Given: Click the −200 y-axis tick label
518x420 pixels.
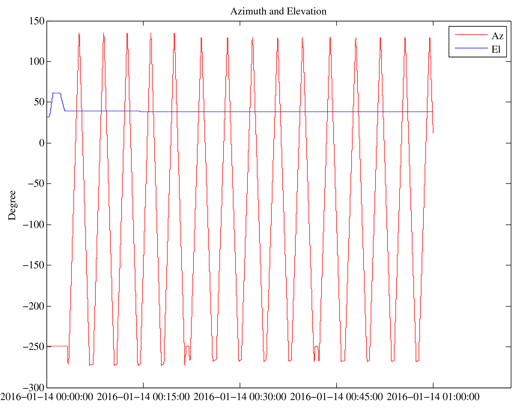Looking at the screenshot, I should pyautogui.click(x=33, y=306).
